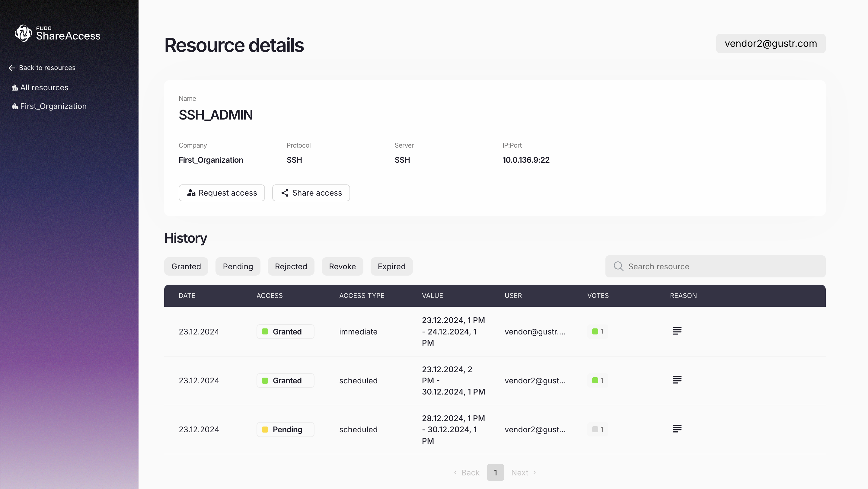
Task: Open the All resources menu item
Action: point(40,88)
